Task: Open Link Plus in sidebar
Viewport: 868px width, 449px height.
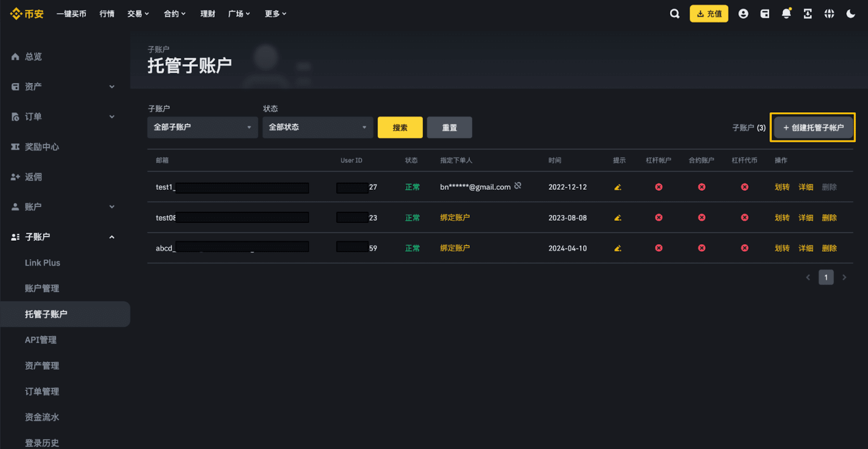Action: tap(42, 262)
